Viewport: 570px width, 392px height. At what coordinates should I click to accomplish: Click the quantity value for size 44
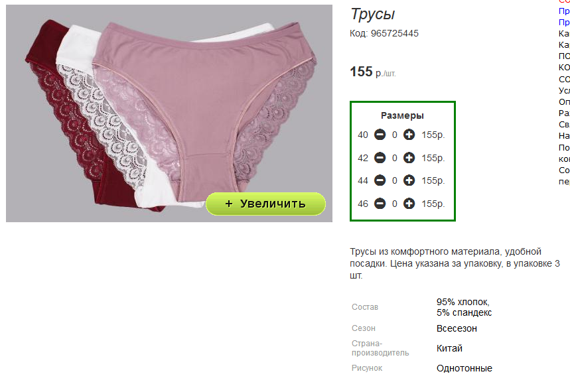tap(394, 180)
